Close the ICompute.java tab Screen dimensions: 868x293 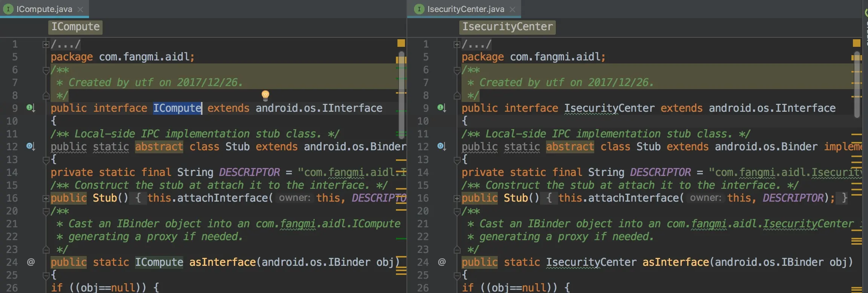pyautogui.click(x=80, y=9)
